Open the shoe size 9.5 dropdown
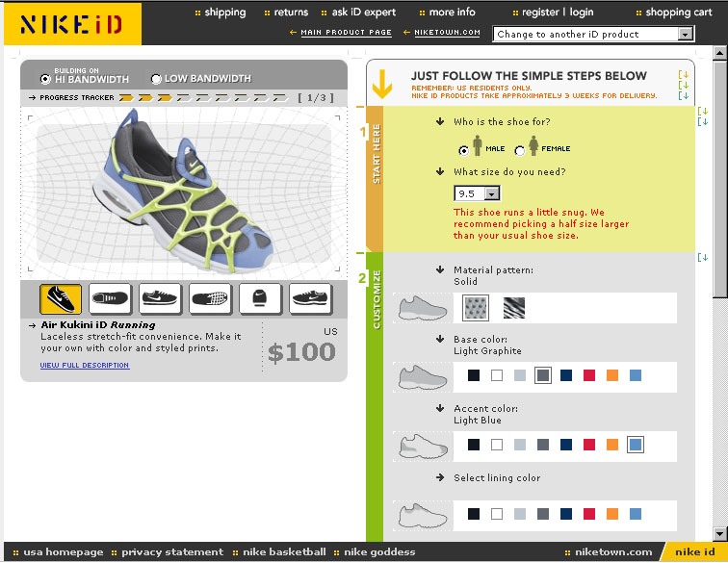Screen dimensions: 728x563 pos(478,193)
